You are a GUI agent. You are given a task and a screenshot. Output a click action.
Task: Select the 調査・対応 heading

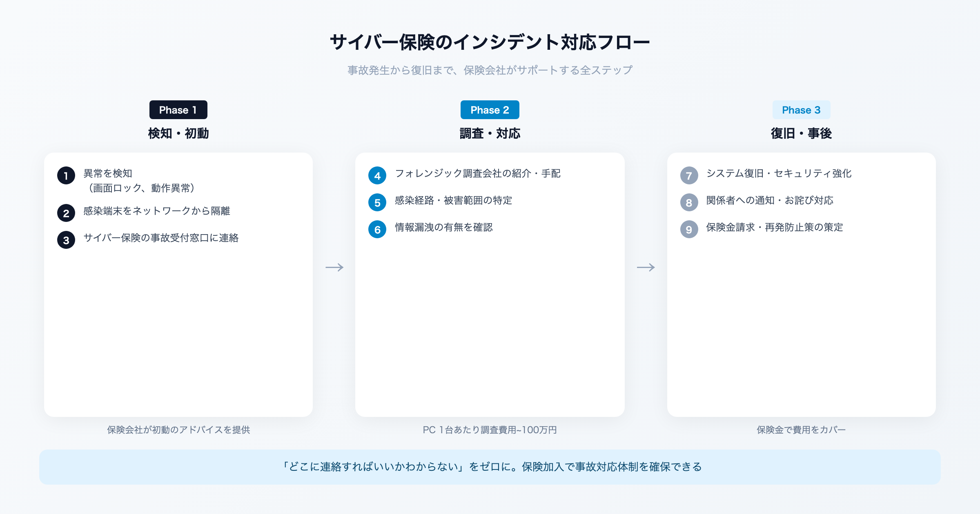pos(490,132)
